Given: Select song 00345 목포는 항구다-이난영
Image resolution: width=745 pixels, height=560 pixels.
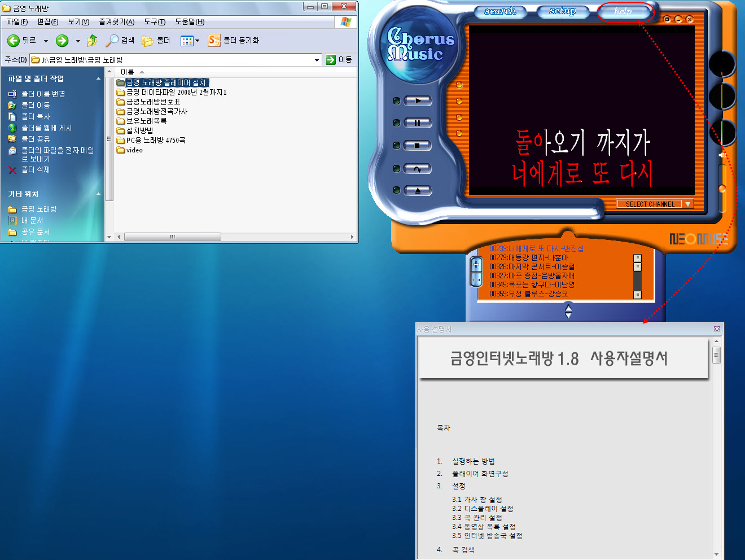Looking at the screenshot, I should 532,285.
